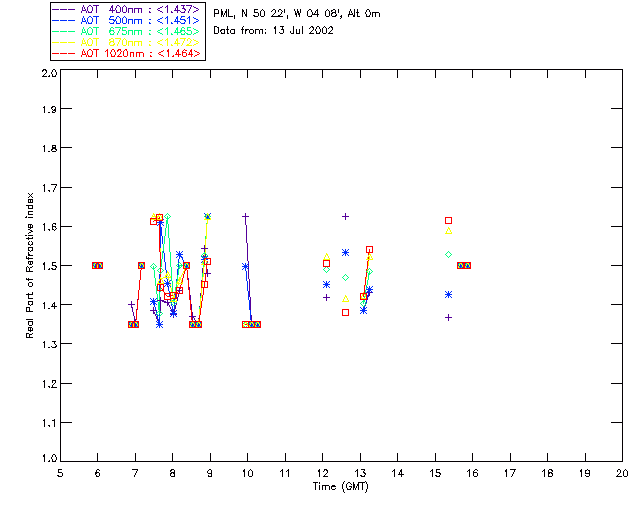Image resolution: width=640 pixels, height=512 pixels.
Task: Click the x-axis tick label 20
Action: click(x=622, y=474)
